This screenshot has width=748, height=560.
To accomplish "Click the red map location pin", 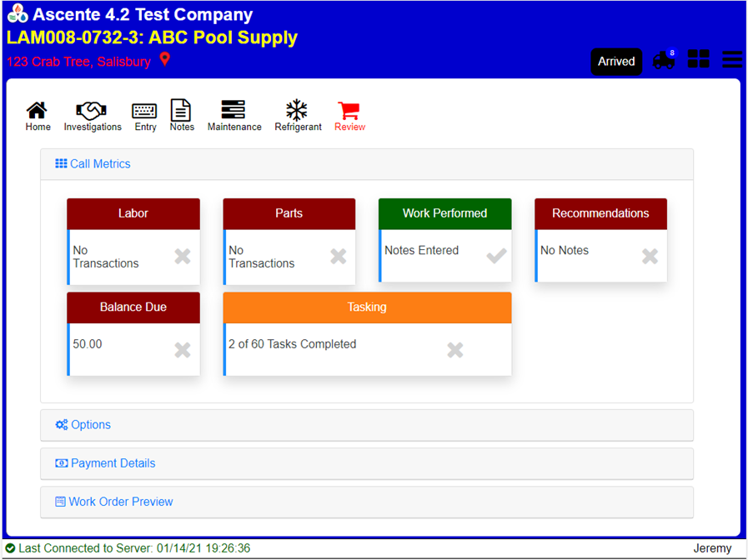I will (x=165, y=59).
